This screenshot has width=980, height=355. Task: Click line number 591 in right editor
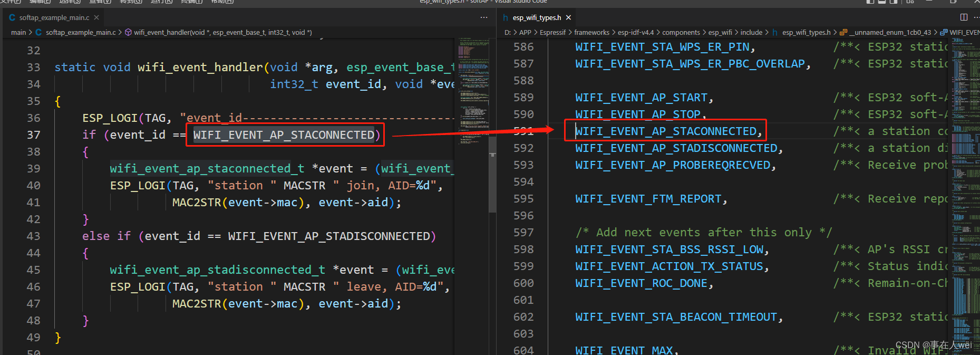coord(523,131)
